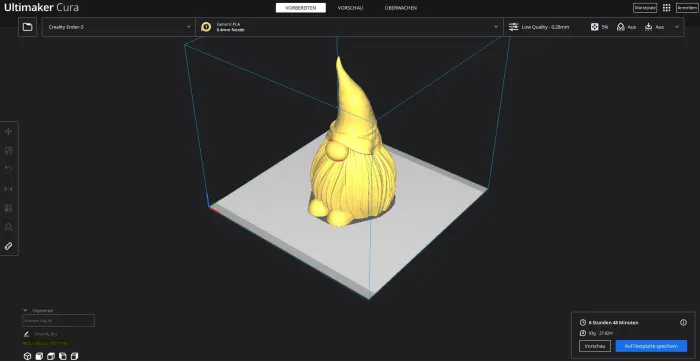Open file folder icon

[28, 27]
